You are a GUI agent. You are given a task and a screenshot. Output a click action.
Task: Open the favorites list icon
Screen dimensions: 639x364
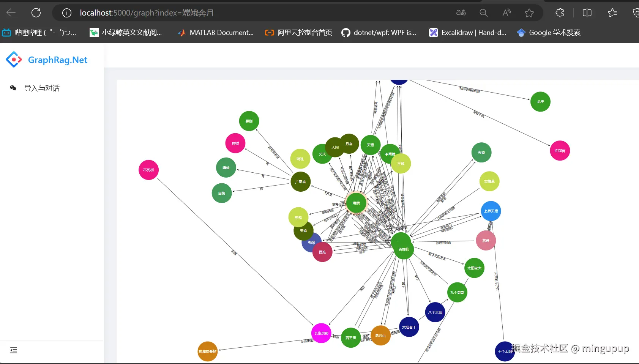tap(612, 13)
